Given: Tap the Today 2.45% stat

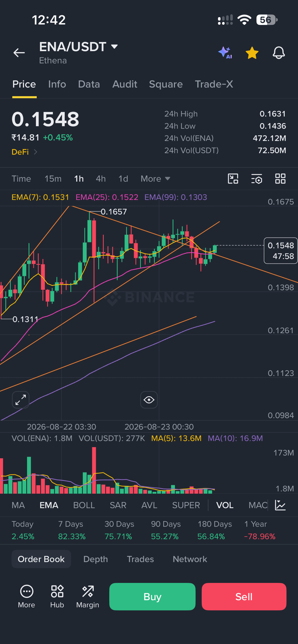Looking at the screenshot, I should point(23,530).
